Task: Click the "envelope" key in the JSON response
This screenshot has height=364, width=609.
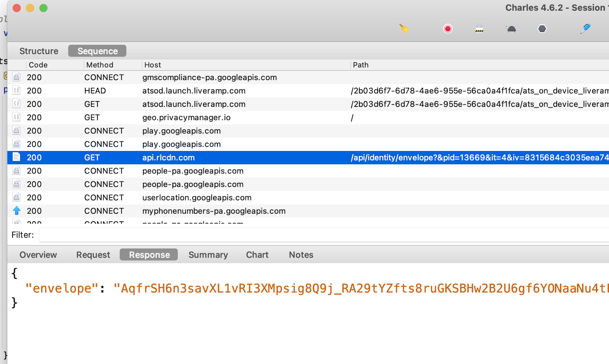Action: click(x=62, y=288)
